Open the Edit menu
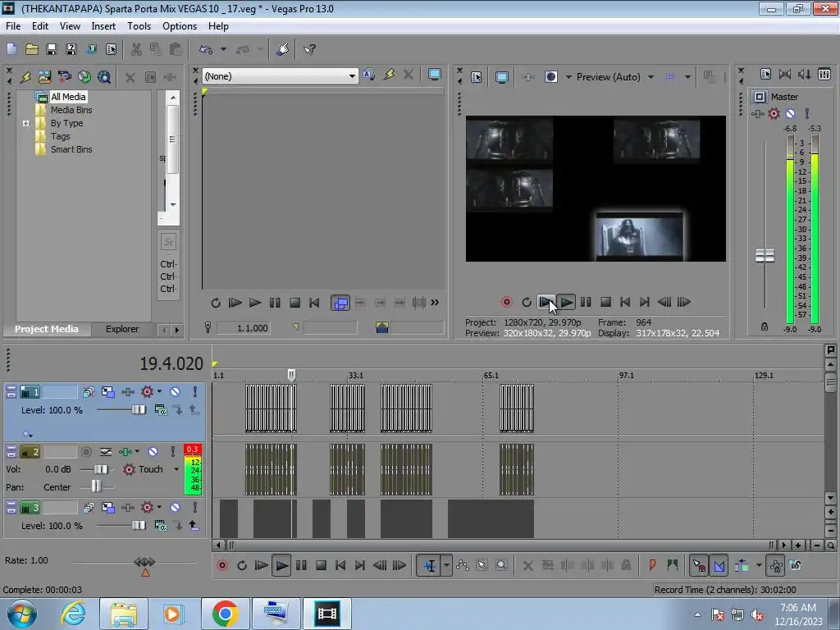This screenshot has width=840, height=630. 40,25
